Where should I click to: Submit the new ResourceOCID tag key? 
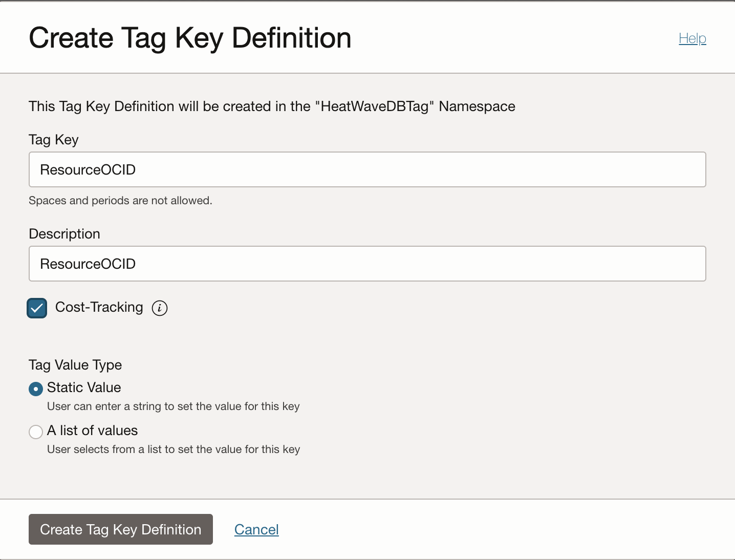pyautogui.click(x=120, y=529)
